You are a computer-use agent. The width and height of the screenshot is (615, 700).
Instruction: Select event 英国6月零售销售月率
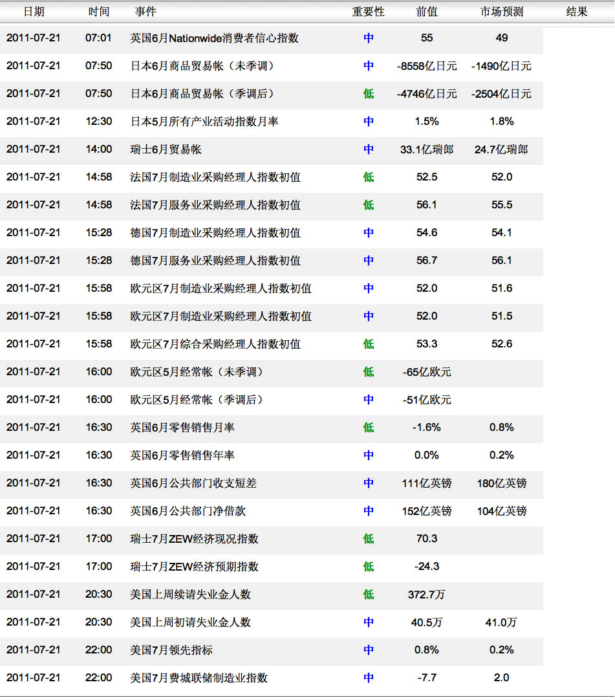(x=182, y=427)
